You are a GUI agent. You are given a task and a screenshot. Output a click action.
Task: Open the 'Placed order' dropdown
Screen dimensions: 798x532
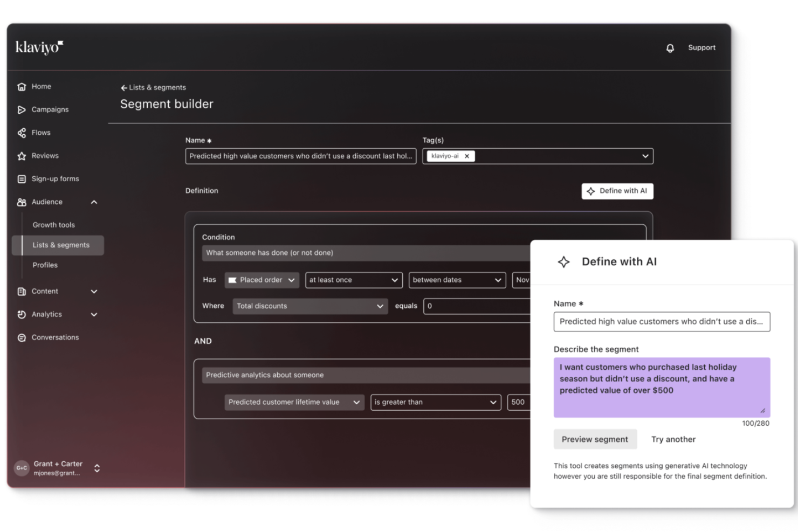click(262, 280)
